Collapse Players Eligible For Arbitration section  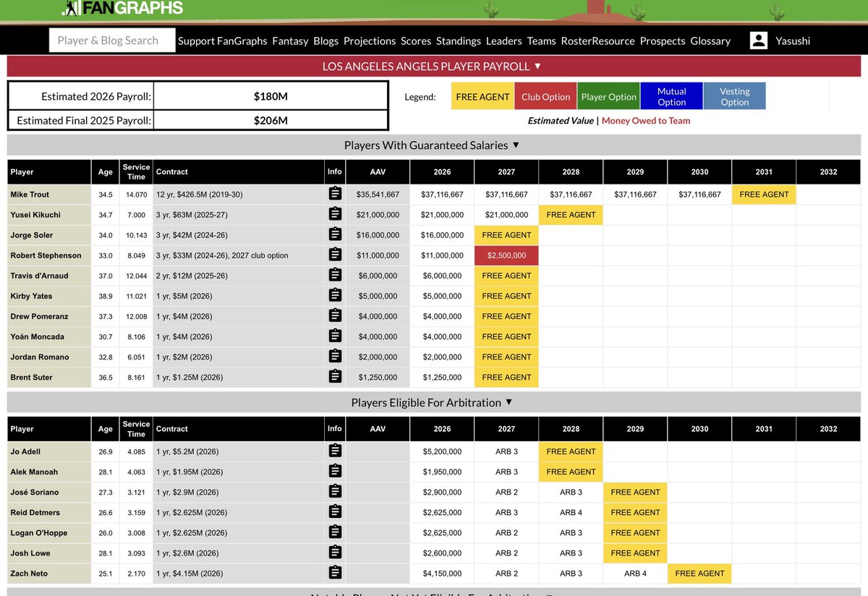coord(432,402)
